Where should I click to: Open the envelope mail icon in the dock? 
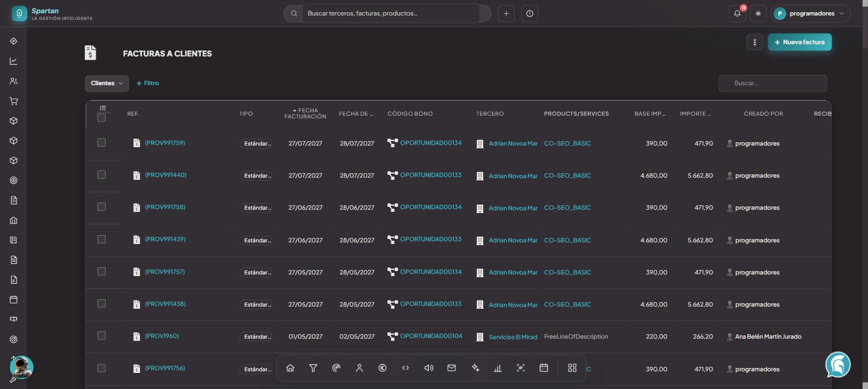click(x=452, y=368)
